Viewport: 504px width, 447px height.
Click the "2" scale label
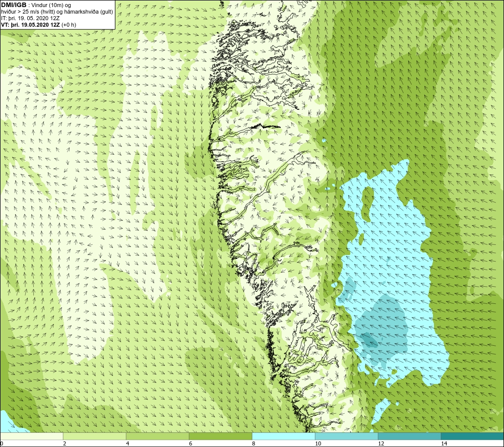[65, 443]
